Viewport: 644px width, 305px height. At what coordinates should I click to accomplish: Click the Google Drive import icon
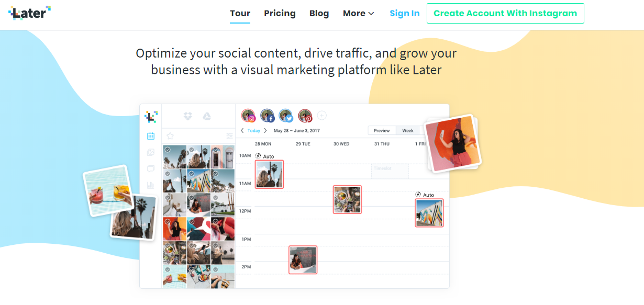tap(207, 116)
